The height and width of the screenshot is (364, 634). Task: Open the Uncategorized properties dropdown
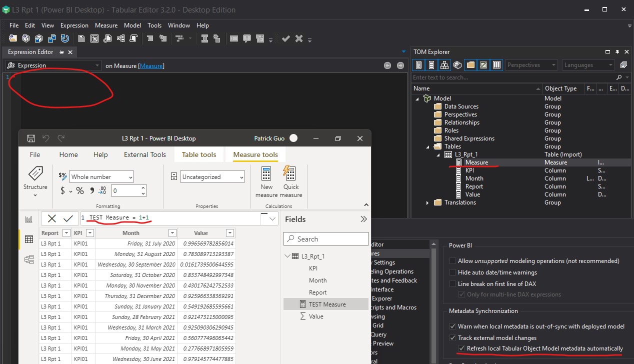(242, 176)
